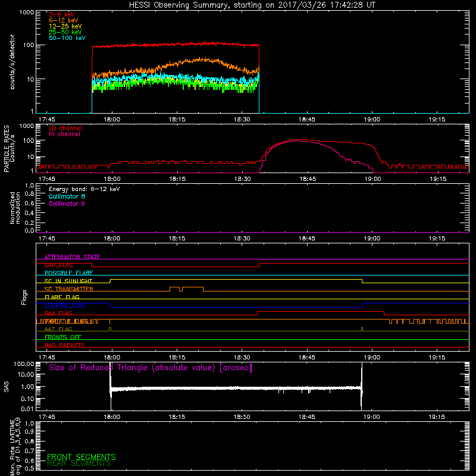Screen dimensions: 476x476
Task: Select the 50-100 keV legend label
Action: coord(67,38)
